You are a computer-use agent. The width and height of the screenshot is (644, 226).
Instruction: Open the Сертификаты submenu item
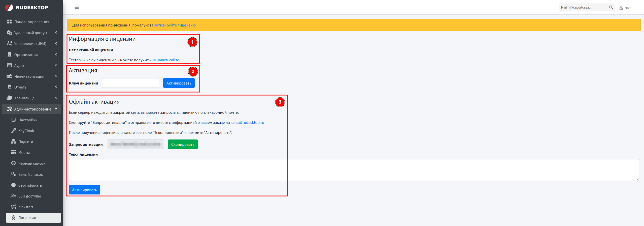[x=33, y=185]
